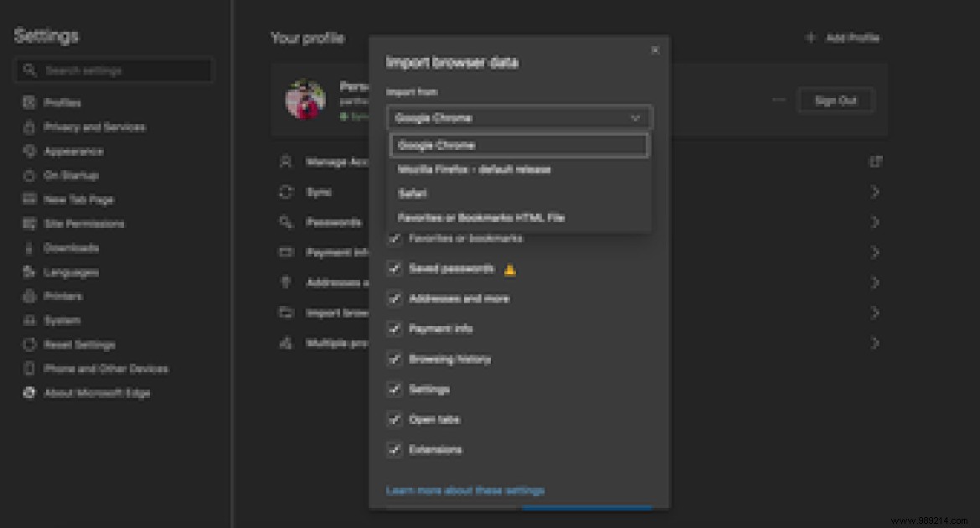Expand the Payment info row chevron
The width and height of the screenshot is (980, 528).
click(x=875, y=252)
